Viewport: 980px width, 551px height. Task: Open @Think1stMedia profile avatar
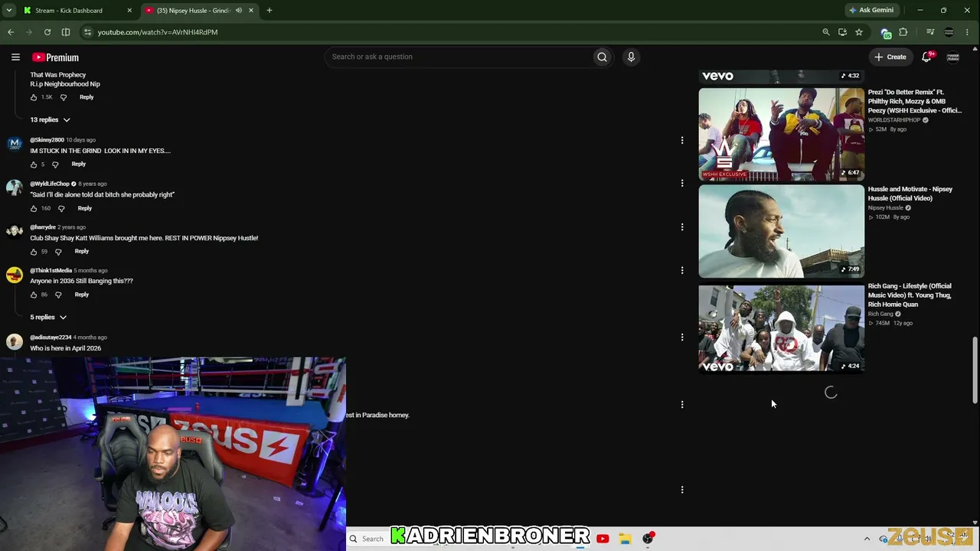(x=15, y=275)
